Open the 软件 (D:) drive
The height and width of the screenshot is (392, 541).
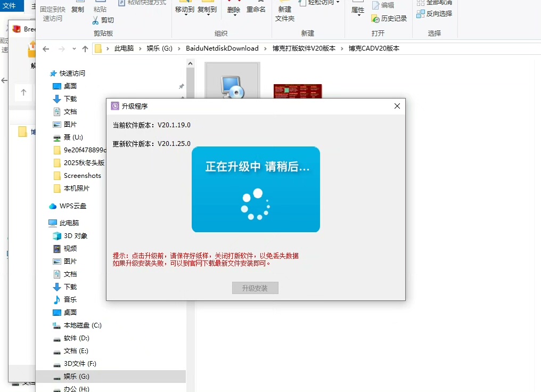coord(76,338)
